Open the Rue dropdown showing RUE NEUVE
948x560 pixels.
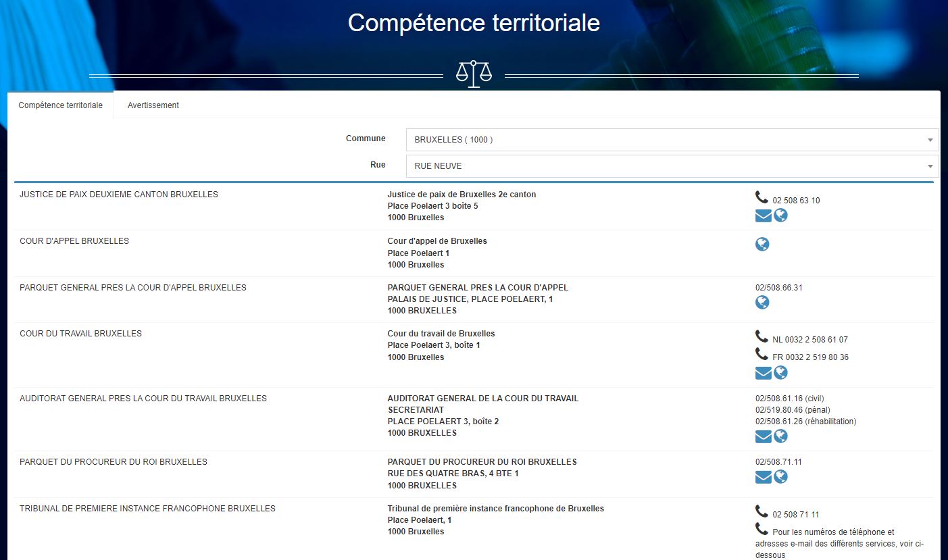coord(672,166)
